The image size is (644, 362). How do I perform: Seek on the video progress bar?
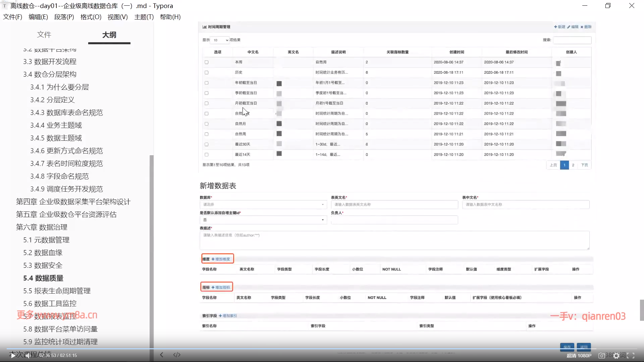coord(322,349)
